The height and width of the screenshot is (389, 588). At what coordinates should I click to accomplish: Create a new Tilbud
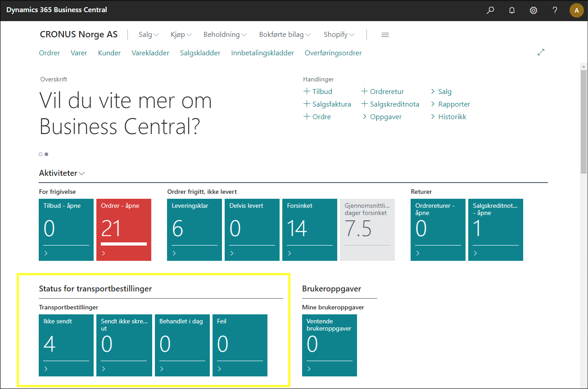318,91
